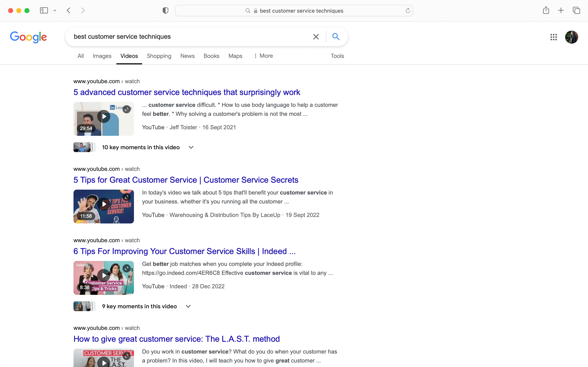
Task: Click the Google Search icon
Action: point(336,36)
